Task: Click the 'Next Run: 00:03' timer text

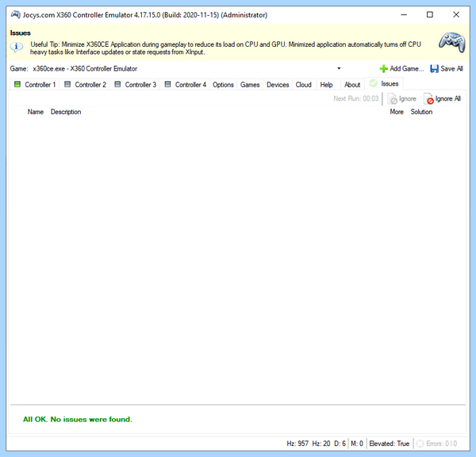Action: [x=355, y=98]
